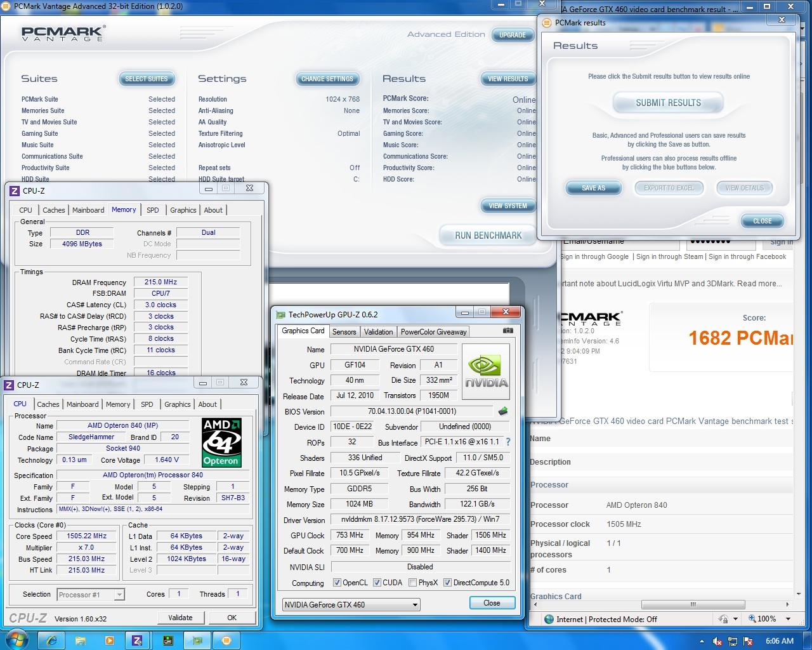Click Sign in through Google link
This screenshot has width=812, height=650.
click(x=595, y=256)
